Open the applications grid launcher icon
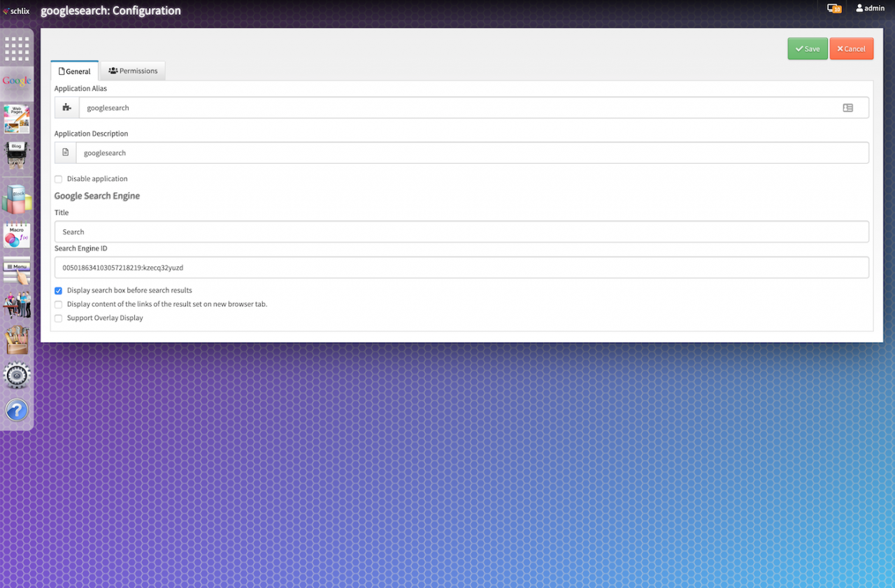 (17, 49)
